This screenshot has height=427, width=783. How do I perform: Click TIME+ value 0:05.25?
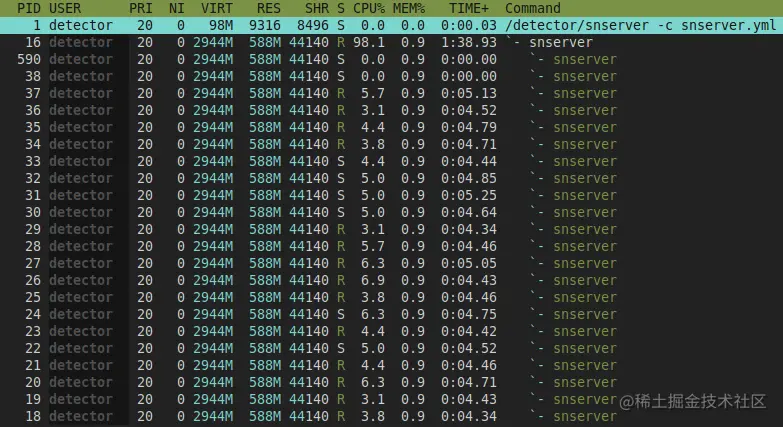pos(469,195)
